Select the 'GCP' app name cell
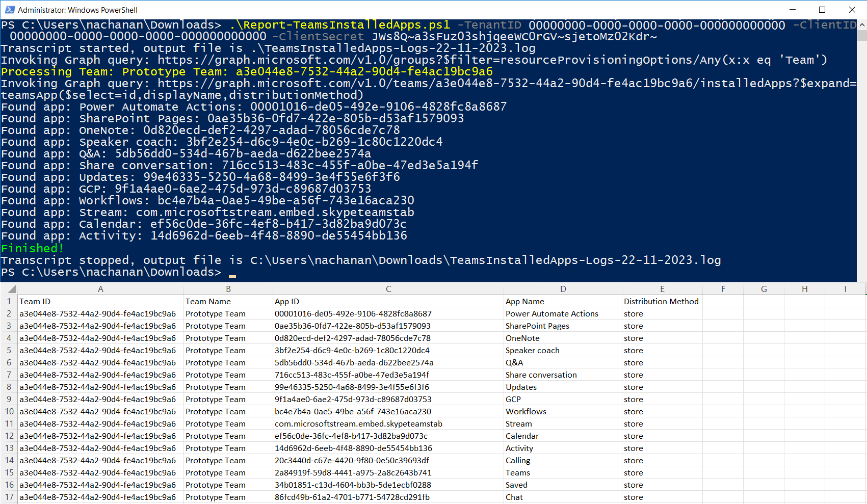 tap(563, 399)
